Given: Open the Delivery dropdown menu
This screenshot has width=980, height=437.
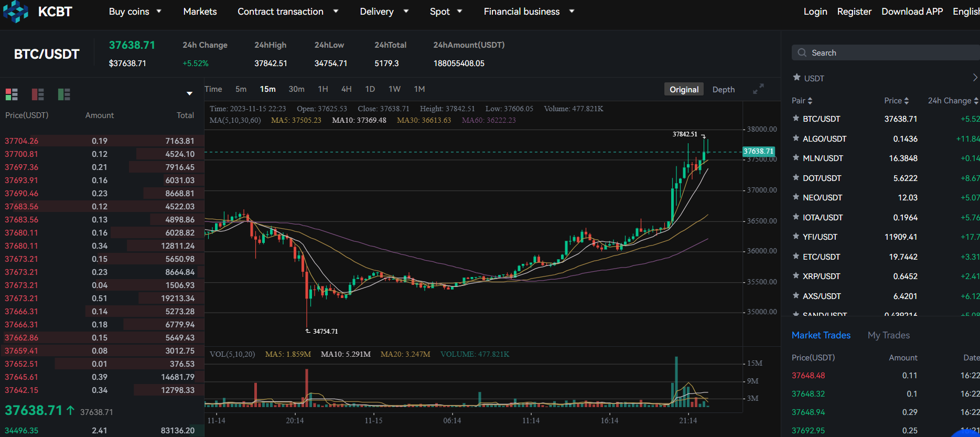Looking at the screenshot, I should click(x=384, y=12).
